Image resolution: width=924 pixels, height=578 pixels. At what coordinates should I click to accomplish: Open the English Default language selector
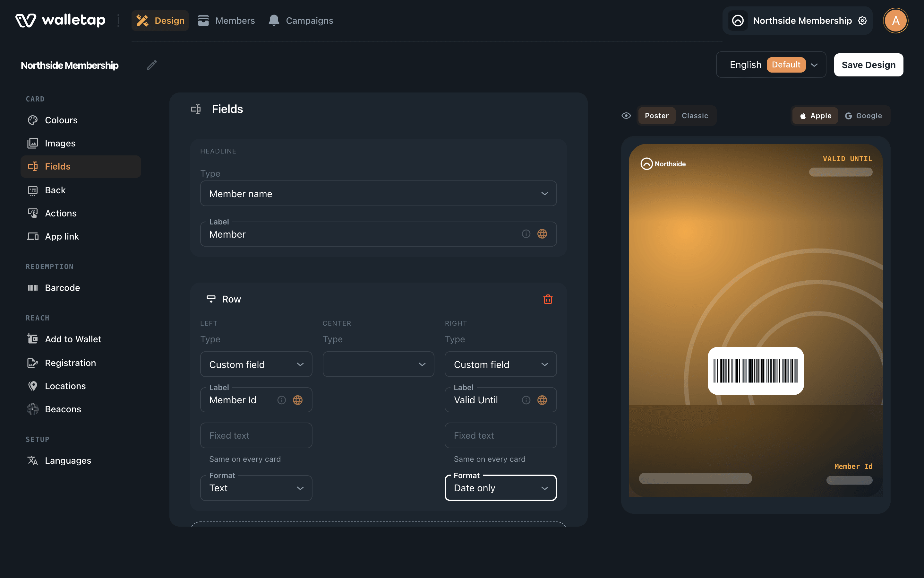tap(771, 65)
